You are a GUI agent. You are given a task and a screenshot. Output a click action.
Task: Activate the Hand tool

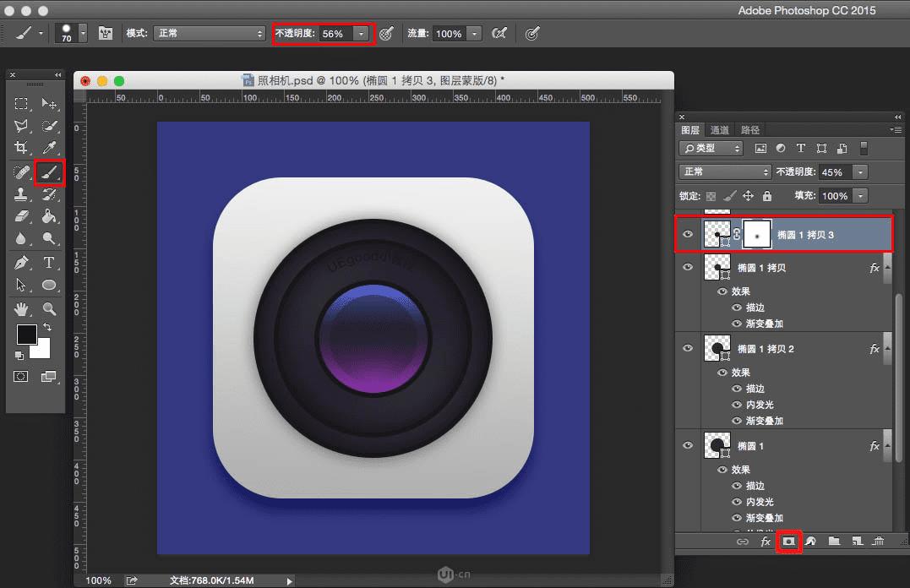(x=22, y=308)
